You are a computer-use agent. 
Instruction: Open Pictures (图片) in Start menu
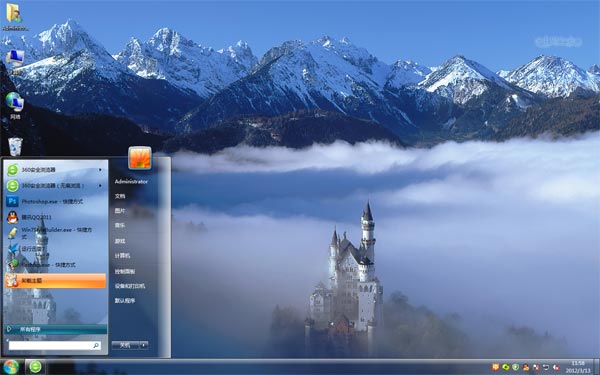tap(120, 211)
